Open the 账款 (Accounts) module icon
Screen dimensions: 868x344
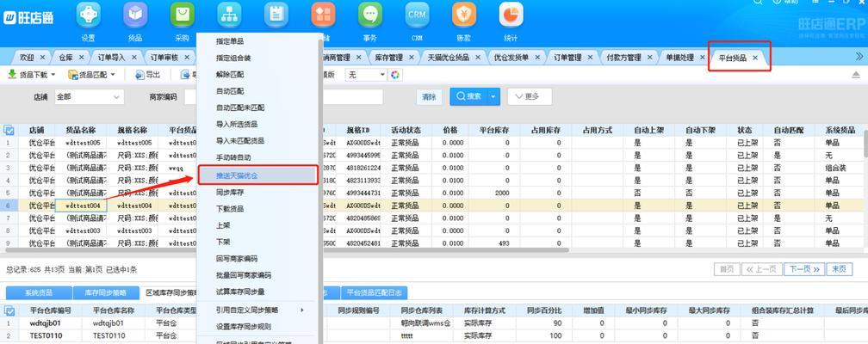tap(464, 15)
